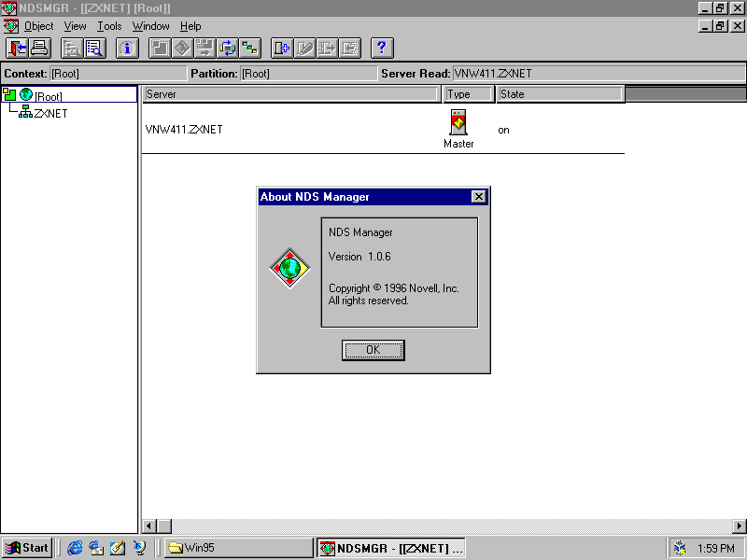
Task: Click the Partition Continuity squares icon
Action: [250, 49]
